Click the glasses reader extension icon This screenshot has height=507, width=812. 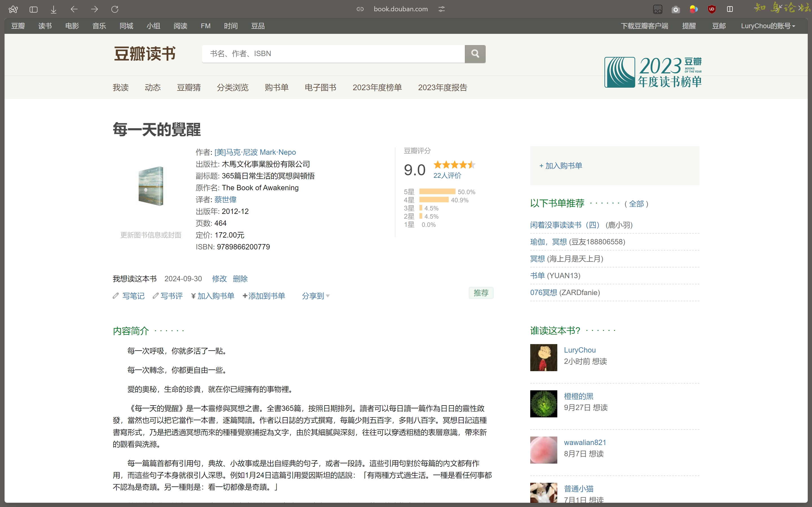coord(658,9)
